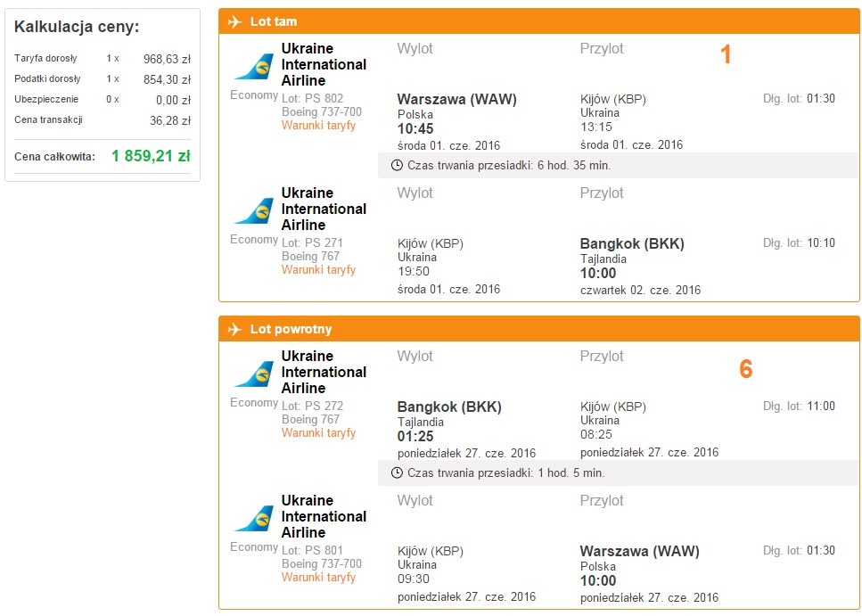Click the Kalkulacja ceny heading
862x616 pixels.
[x=77, y=27]
